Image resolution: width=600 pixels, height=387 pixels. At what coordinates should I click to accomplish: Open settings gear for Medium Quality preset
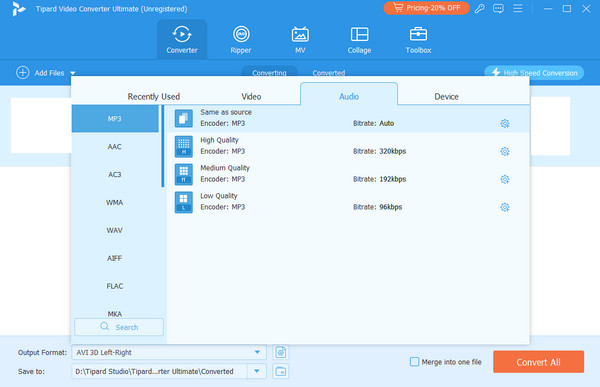505,179
